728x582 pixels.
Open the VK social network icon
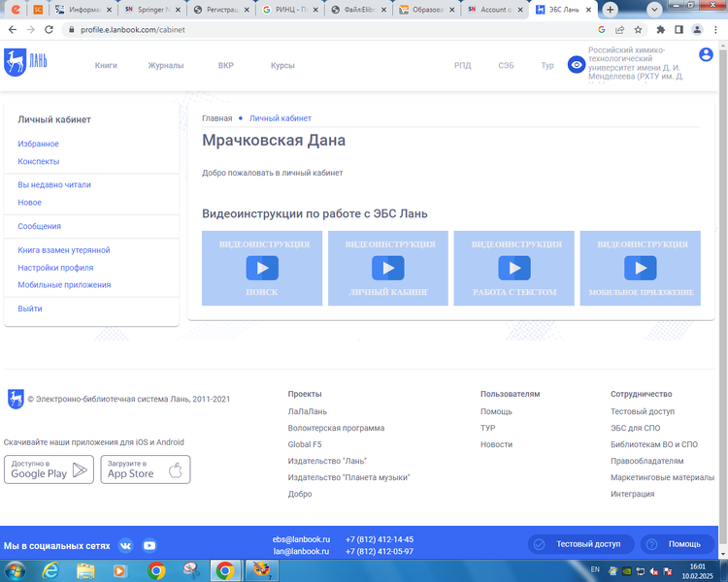[x=125, y=545]
